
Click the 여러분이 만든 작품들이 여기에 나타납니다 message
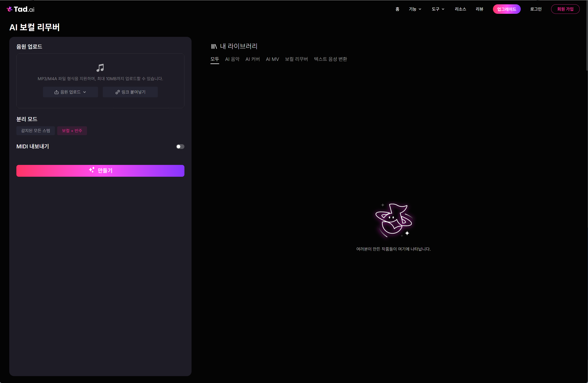pos(394,249)
